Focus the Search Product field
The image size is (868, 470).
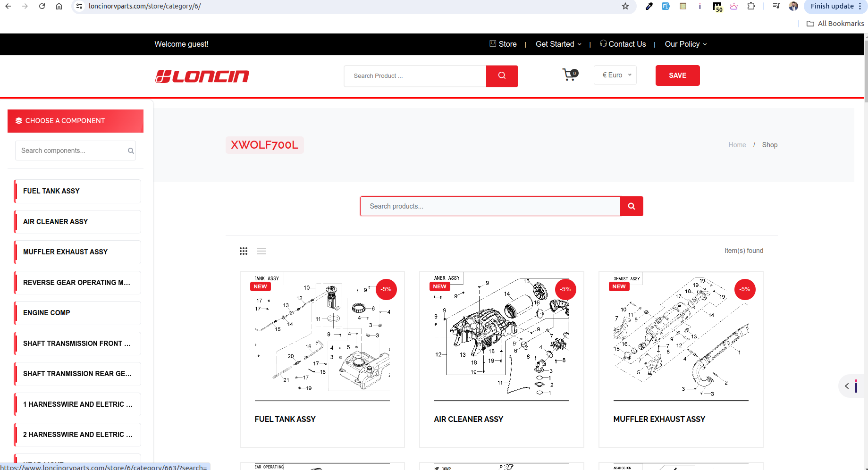[x=415, y=76]
